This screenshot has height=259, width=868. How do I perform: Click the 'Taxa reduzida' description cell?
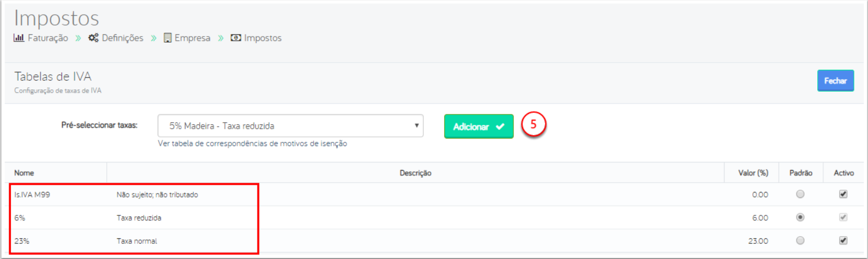[139, 218]
